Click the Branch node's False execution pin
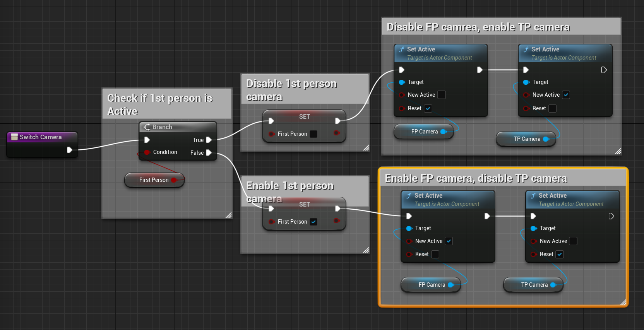Screen dimensions: 644x330 [x=209, y=153]
